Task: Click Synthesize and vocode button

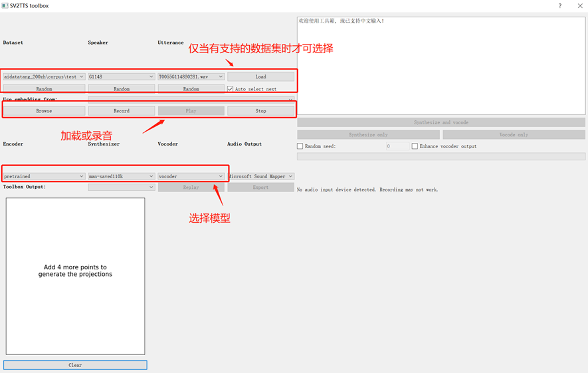Action: (441, 122)
